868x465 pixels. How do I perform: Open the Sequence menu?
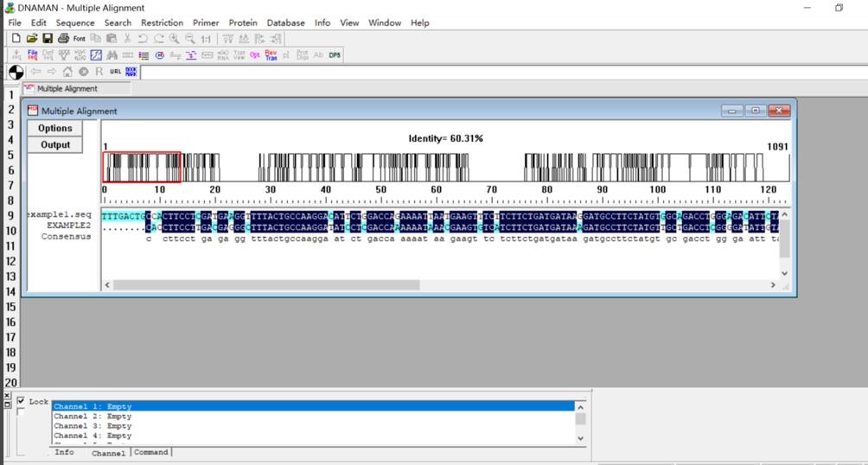[75, 22]
